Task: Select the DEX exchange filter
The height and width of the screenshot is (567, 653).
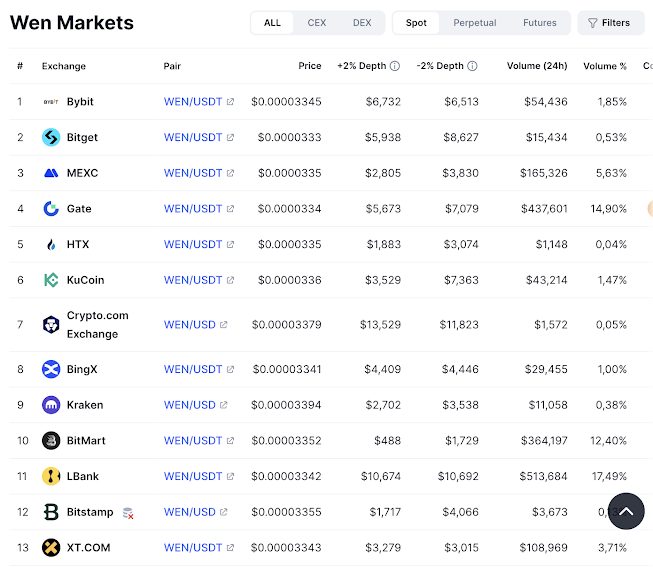Action: [362, 23]
